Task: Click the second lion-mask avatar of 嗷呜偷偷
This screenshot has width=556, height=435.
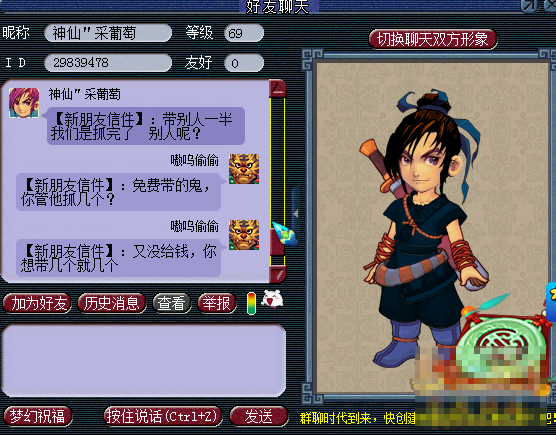Action: click(244, 235)
